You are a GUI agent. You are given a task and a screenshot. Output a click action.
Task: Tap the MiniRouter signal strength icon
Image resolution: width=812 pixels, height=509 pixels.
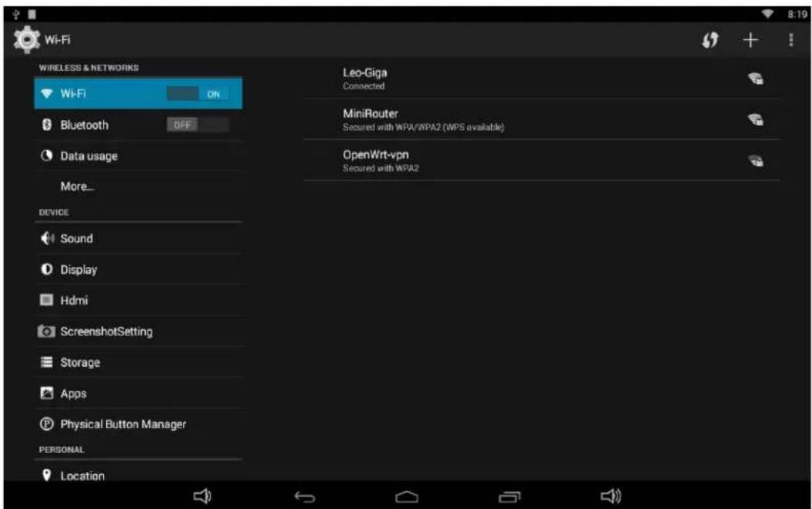click(x=756, y=120)
